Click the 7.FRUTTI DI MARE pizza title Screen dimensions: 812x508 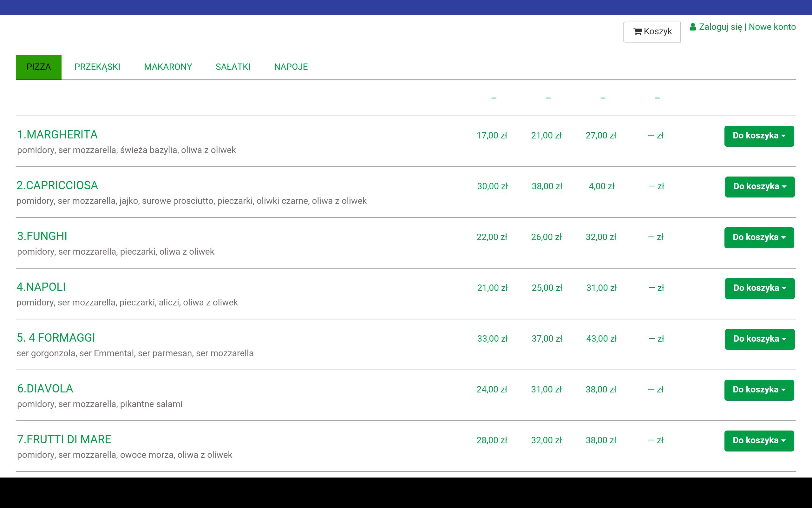64,439
